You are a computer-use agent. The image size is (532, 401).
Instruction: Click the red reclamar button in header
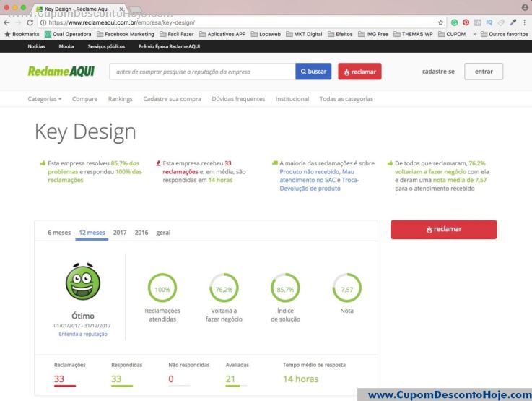coord(359,72)
